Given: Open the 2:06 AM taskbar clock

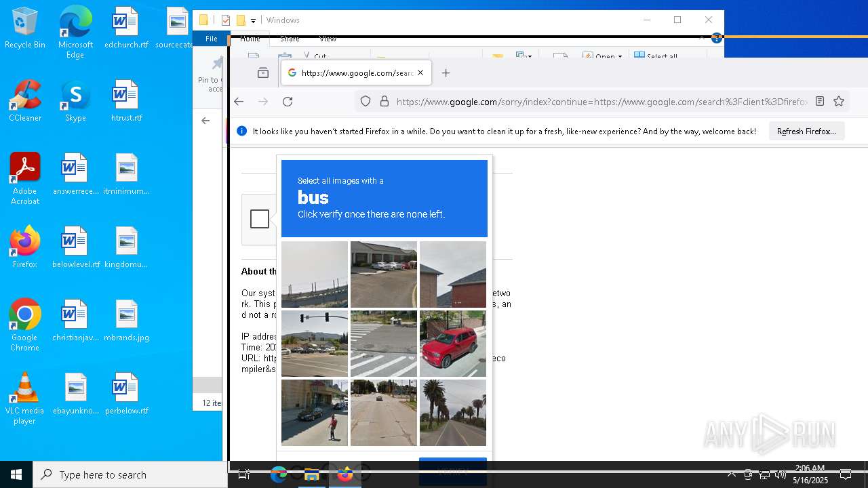Looking at the screenshot, I should (x=810, y=474).
